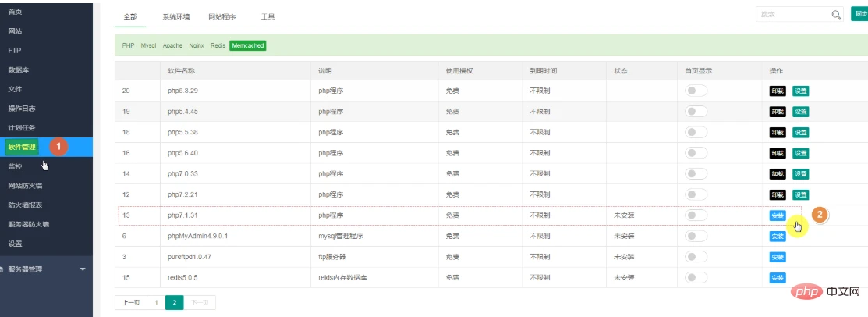Select the php7.1.31 name cell
The width and height of the screenshot is (868, 317).
(236, 215)
